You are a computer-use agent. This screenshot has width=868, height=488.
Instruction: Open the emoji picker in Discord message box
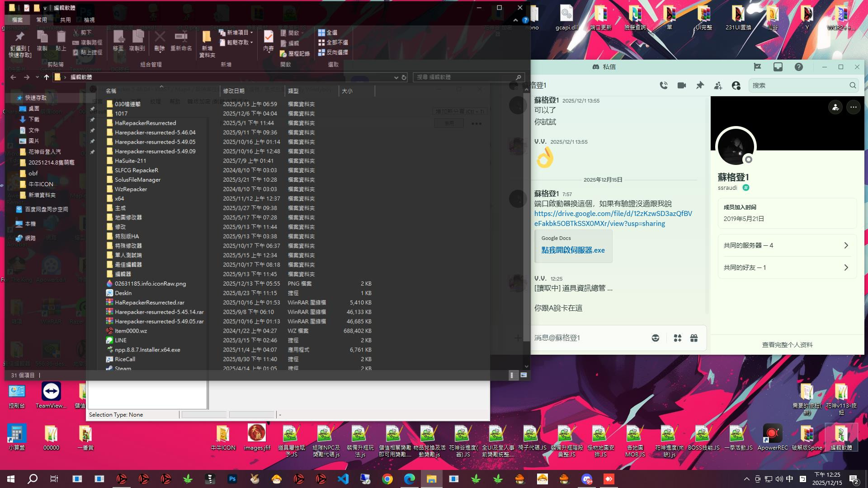pyautogui.click(x=656, y=338)
